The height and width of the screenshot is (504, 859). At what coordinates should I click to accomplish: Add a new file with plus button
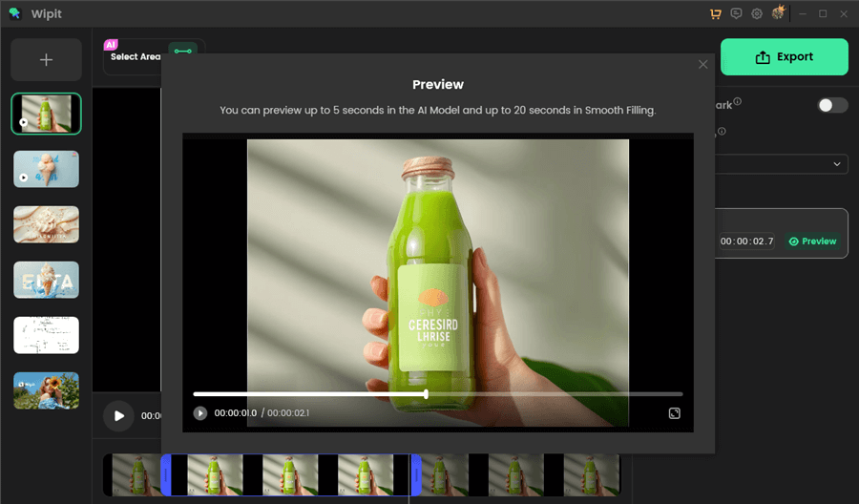46,60
